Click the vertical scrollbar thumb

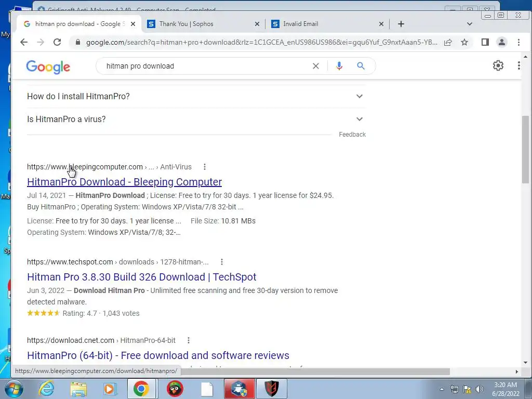point(525,149)
